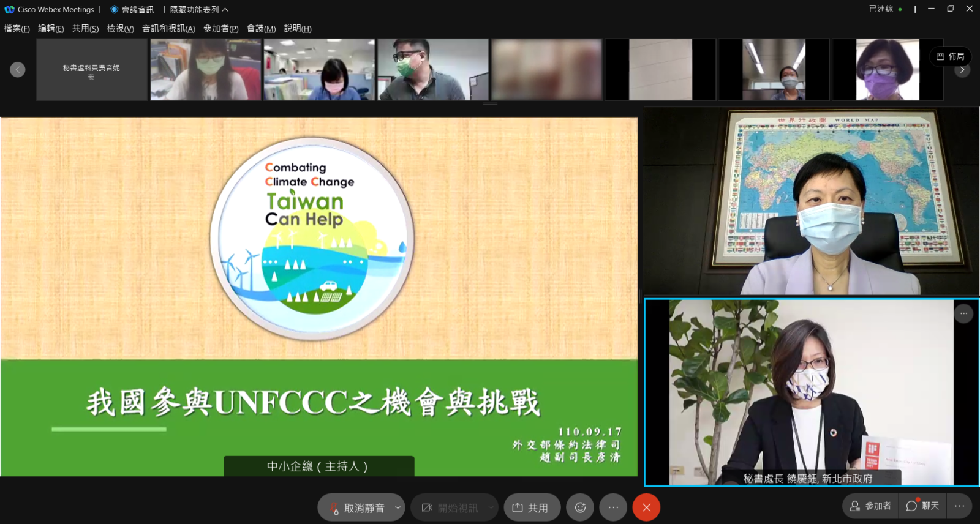Viewport: 980px width, 524px height.
Task: Show previous participants with left arrow
Action: tap(18, 70)
